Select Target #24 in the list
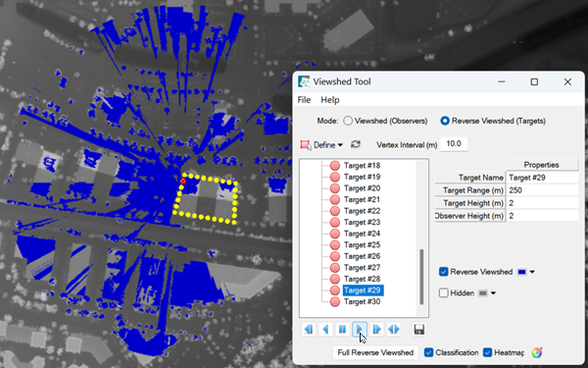The height and width of the screenshot is (368, 588). pos(362,234)
